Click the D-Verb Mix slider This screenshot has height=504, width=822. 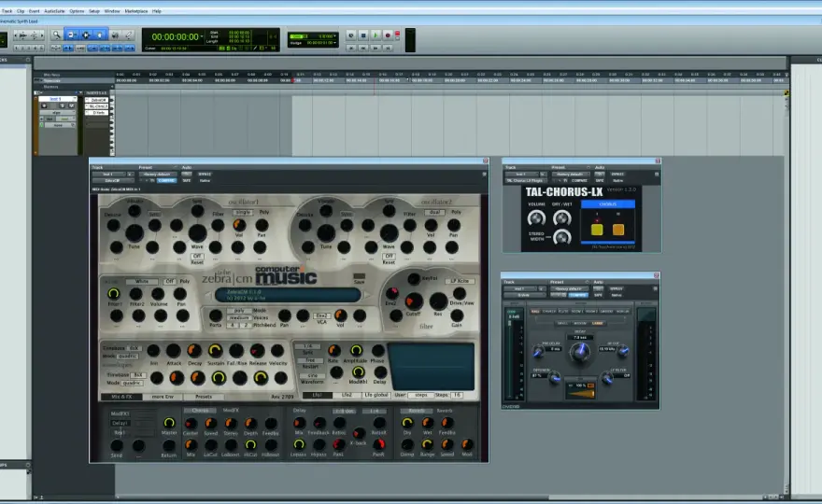point(581,394)
